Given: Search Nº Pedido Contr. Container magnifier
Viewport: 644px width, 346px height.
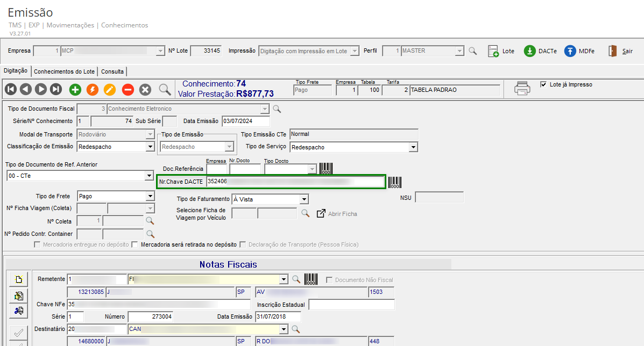Looking at the screenshot, I should point(150,234).
